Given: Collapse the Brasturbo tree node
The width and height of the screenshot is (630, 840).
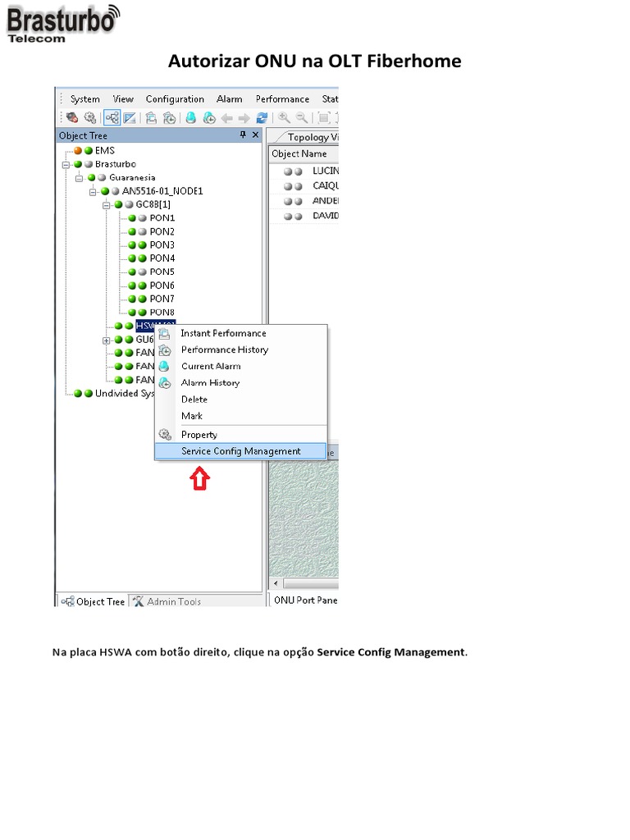Looking at the screenshot, I should (66, 164).
